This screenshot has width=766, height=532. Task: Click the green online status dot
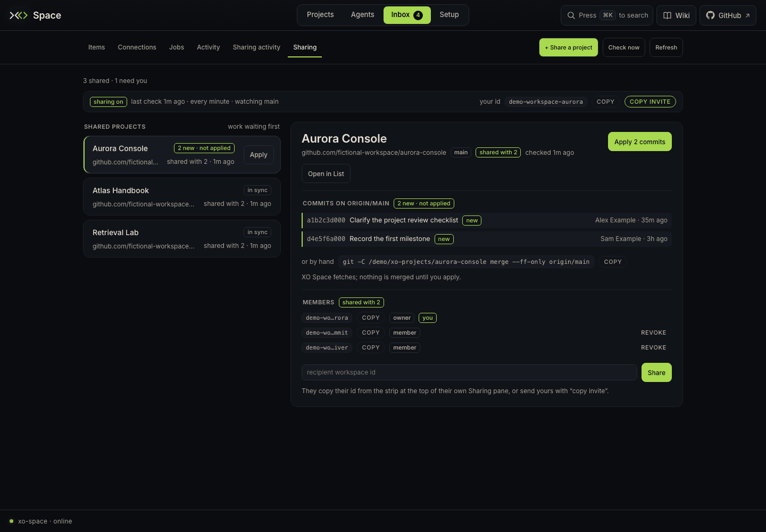tap(11, 521)
